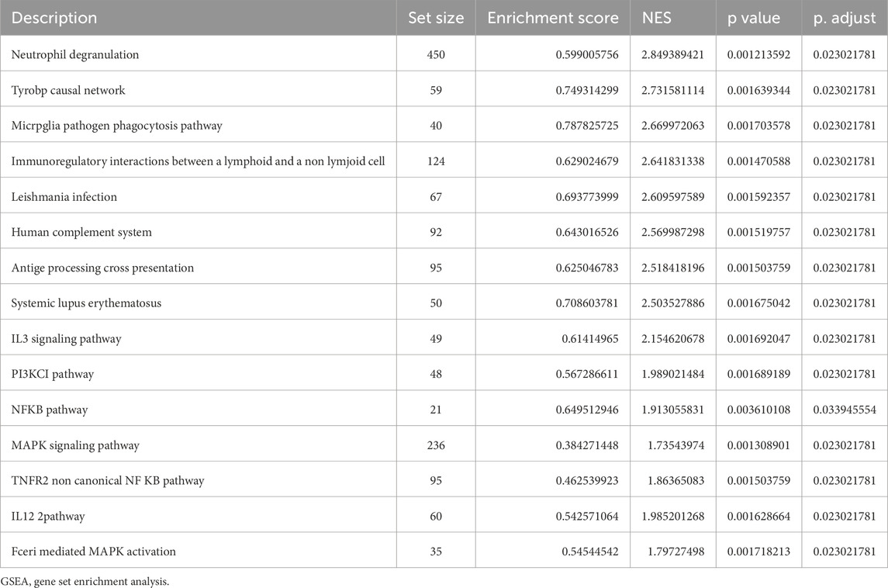Click NES value 2.641831338
Viewport: 888px width, 588px height.
673,161
